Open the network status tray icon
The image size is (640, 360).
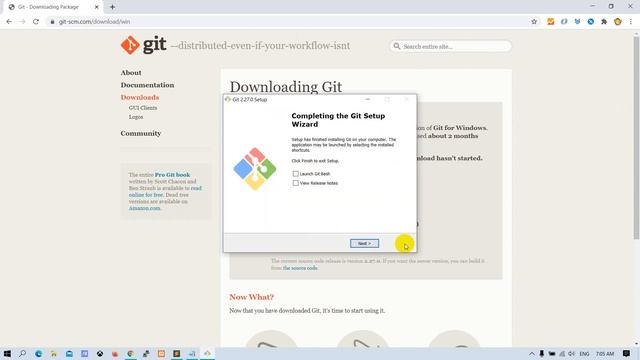click(x=562, y=353)
